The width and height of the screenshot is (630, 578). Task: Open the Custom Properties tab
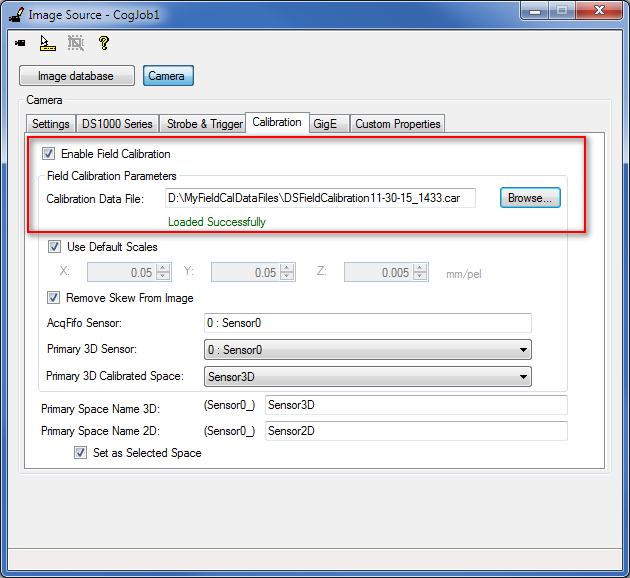point(397,124)
